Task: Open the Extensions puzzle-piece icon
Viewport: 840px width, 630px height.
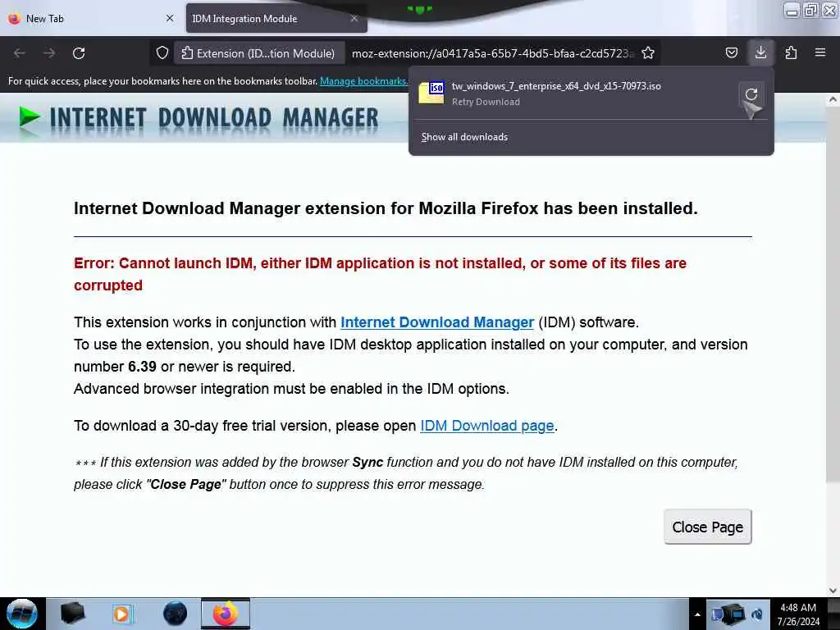Action: pos(791,52)
